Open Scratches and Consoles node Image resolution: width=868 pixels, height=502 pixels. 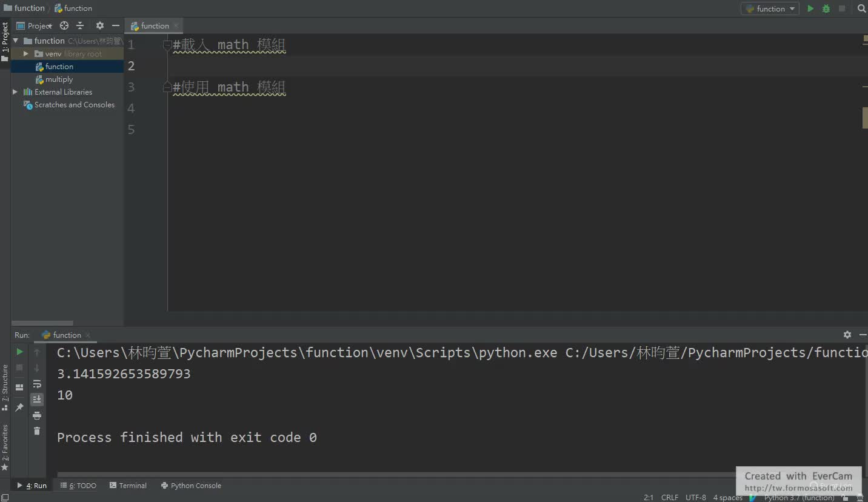[x=74, y=105]
